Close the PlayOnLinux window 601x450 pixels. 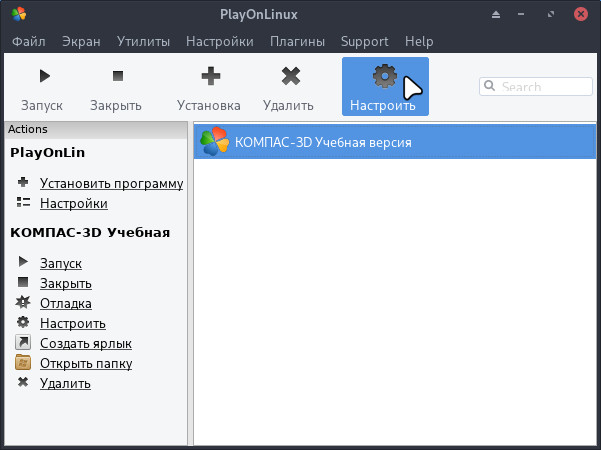581,15
